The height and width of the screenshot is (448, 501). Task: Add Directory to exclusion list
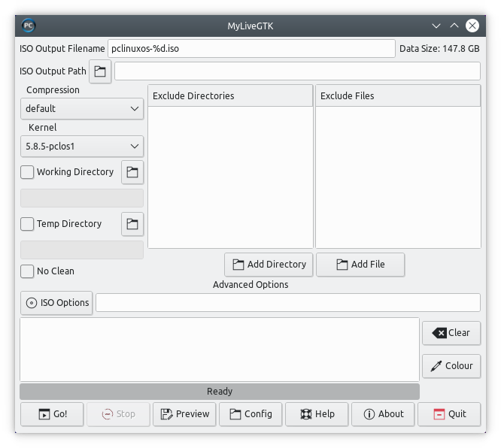(x=269, y=265)
